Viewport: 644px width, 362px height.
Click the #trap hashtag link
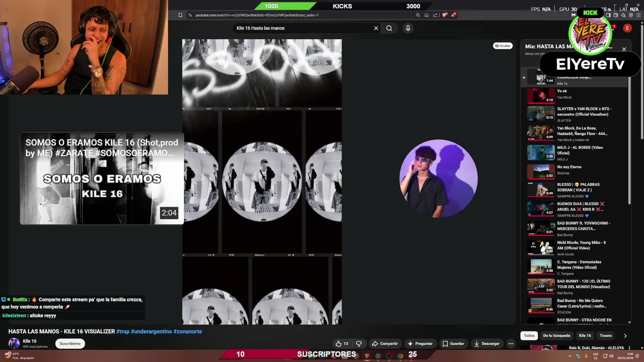[x=122, y=331]
